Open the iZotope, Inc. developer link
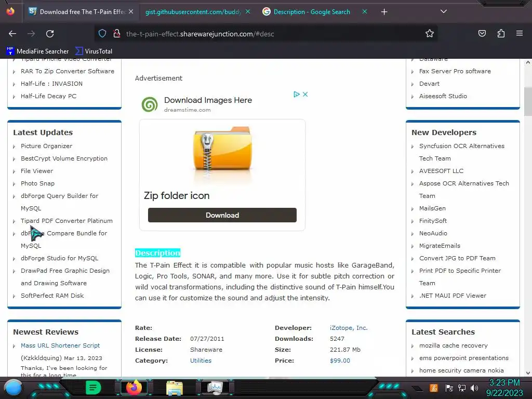Image resolution: width=532 pixels, height=399 pixels. pos(349,328)
